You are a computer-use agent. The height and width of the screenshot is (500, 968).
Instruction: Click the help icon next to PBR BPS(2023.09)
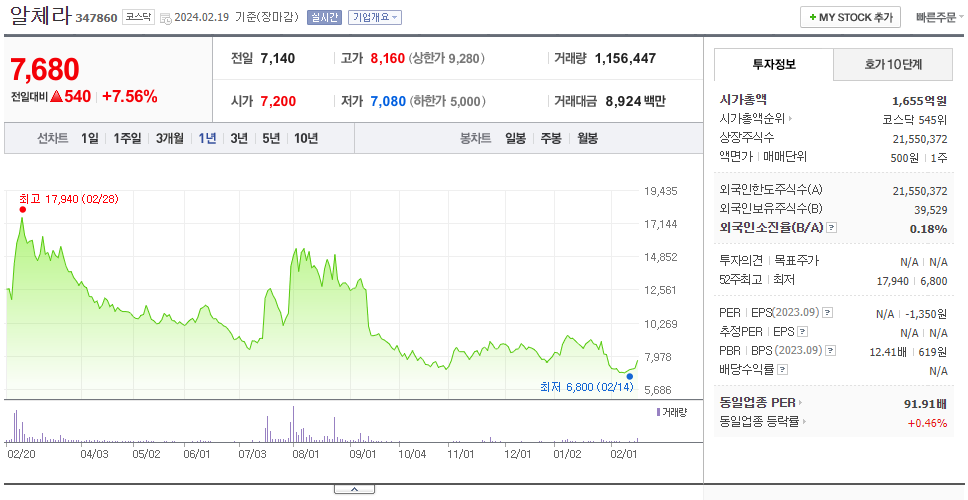coord(831,351)
